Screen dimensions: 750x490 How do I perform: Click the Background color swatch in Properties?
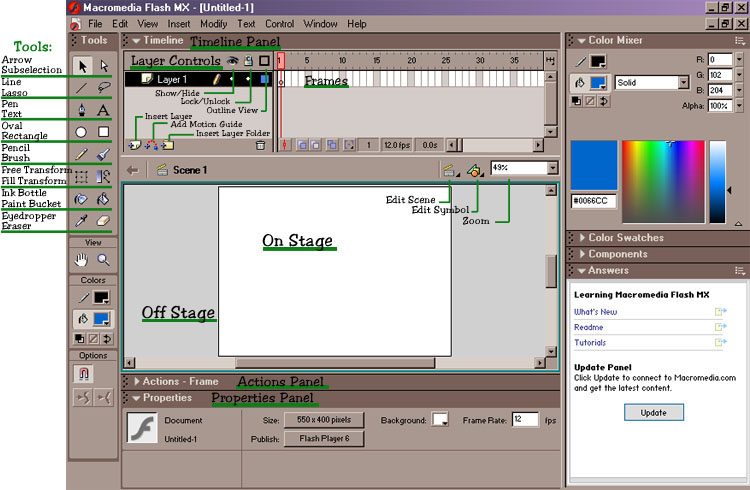[x=440, y=420]
